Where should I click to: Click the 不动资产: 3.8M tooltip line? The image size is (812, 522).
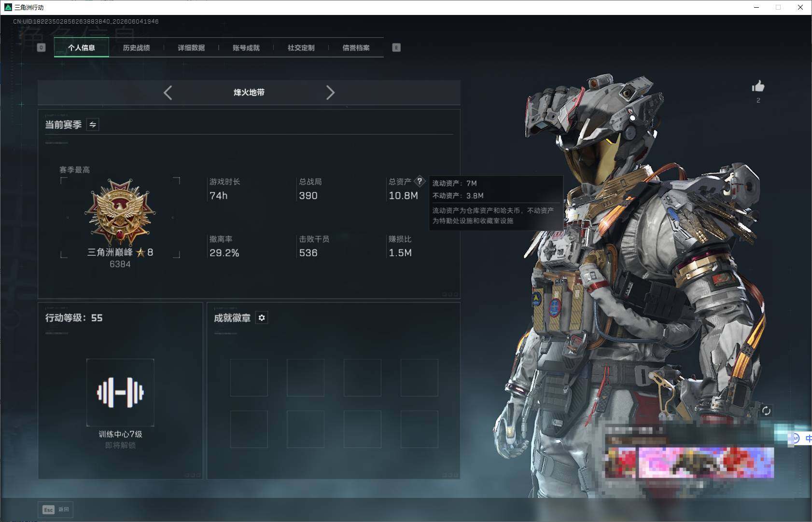(x=458, y=195)
